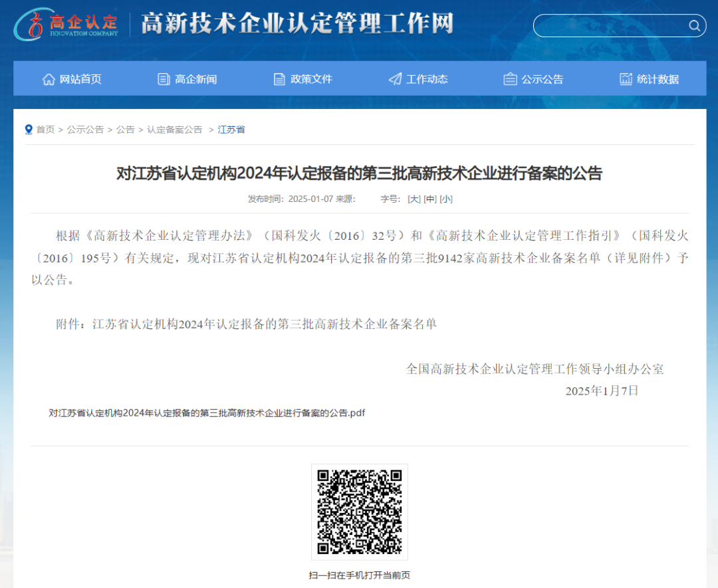Click the location pin icon before breadcrumb
This screenshot has width=718, height=588.
pyautogui.click(x=28, y=129)
